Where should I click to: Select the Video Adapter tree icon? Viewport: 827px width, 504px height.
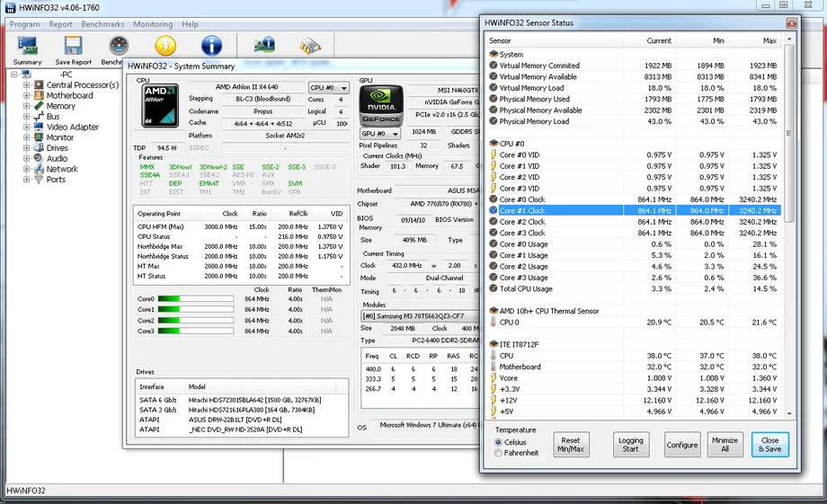coord(39,127)
